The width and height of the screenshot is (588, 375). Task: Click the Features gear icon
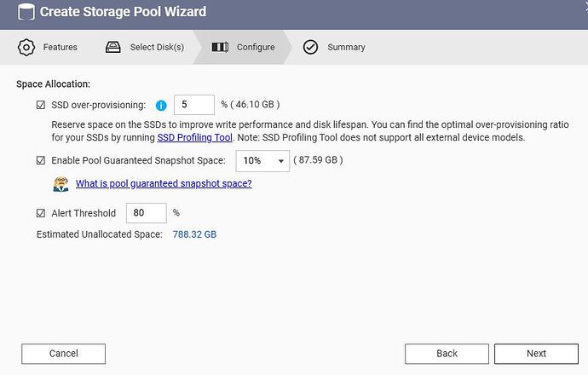(x=26, y=47)
